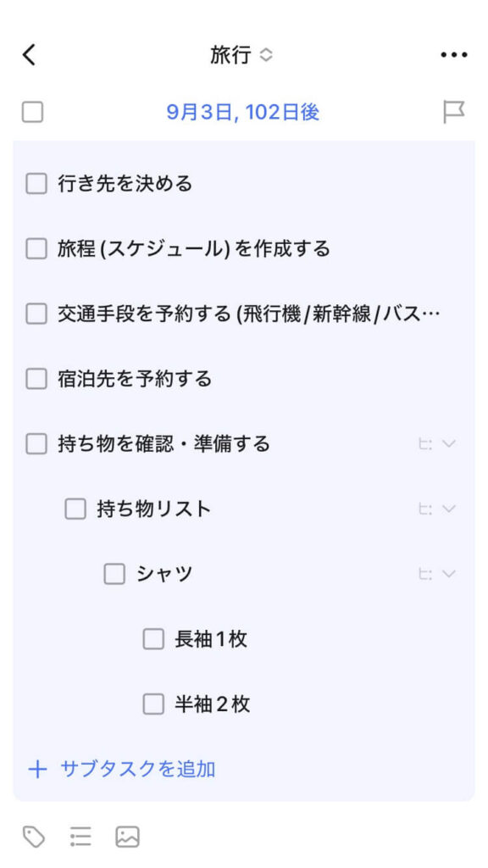Tap the subtask tree icon beside 持ち物リスト

(x=425, y=509)
